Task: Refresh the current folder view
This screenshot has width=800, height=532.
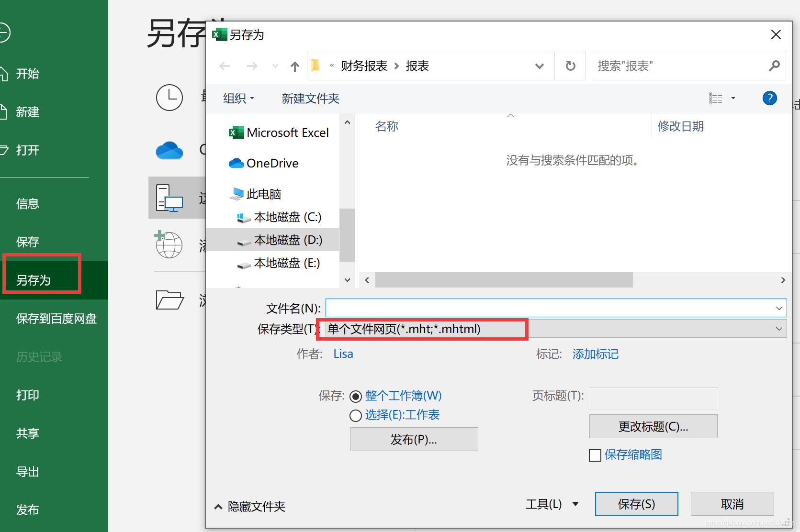Action: (570, 66)
